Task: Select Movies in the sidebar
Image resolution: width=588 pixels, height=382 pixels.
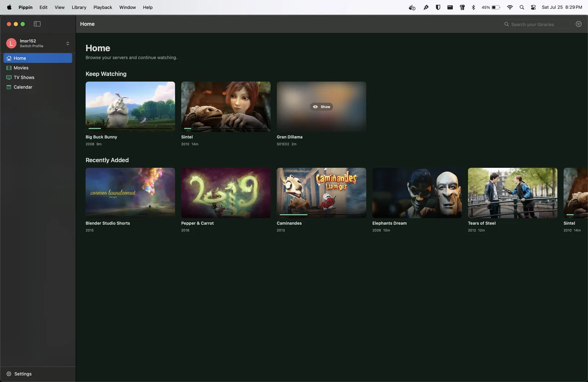Action: (38, 68)
